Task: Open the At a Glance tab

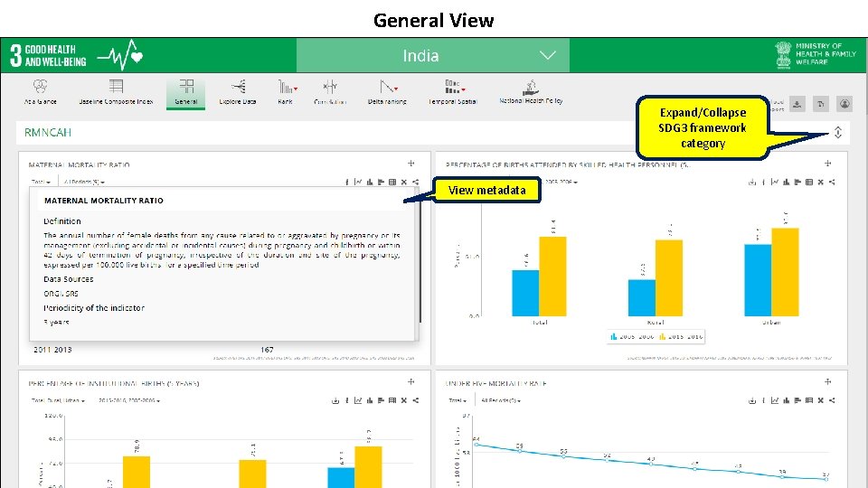Action: coord(41,92)
